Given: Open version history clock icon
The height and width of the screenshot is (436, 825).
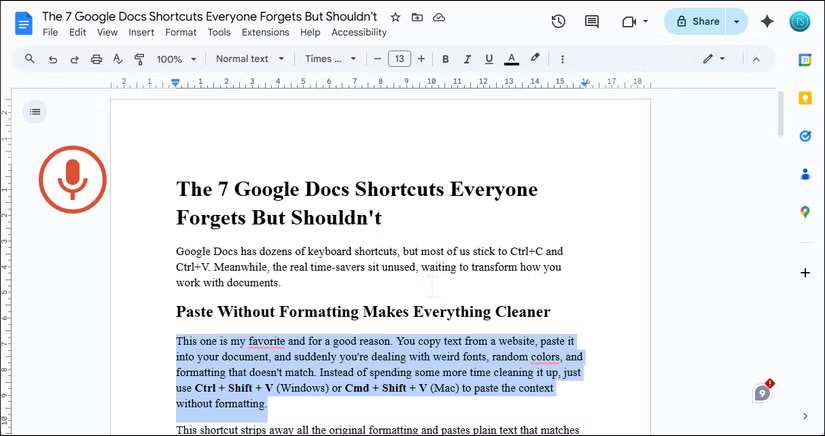Looking at the screenshot, I should click(x=558, y=21).
